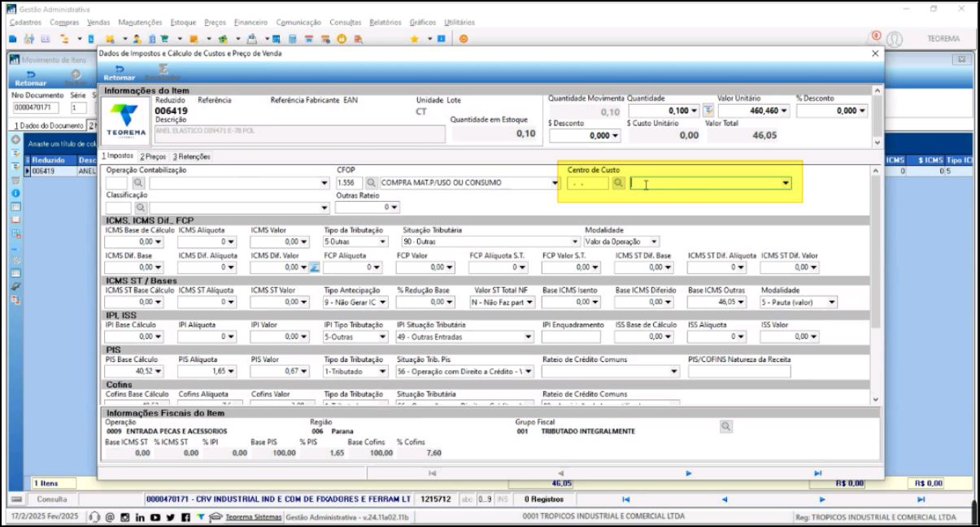This screenshot has width=980, height=527.
Task: Click the magnifier in Informações Fiscais do Item
Action: point(725,426)
